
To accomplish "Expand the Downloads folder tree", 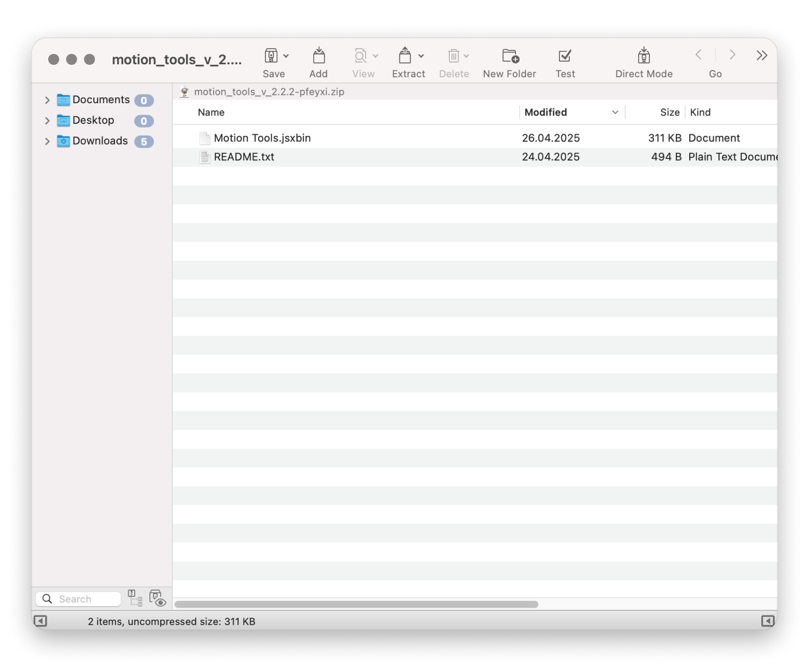I will (47, 141).
